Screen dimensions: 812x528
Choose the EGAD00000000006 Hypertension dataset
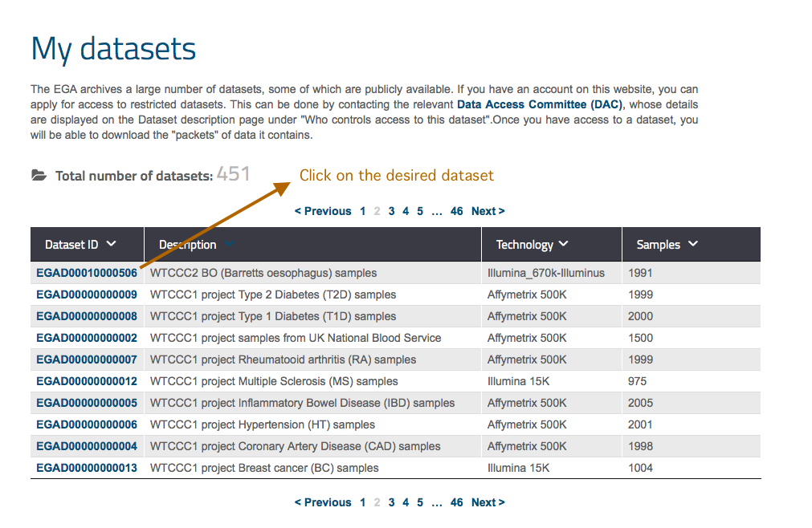click(x=87, y=424)
